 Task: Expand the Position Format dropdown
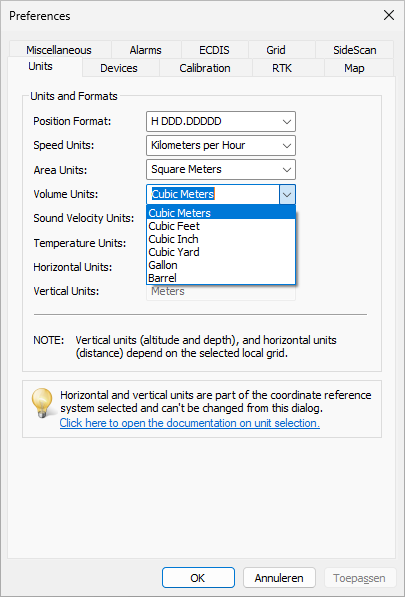coord(221,121)
